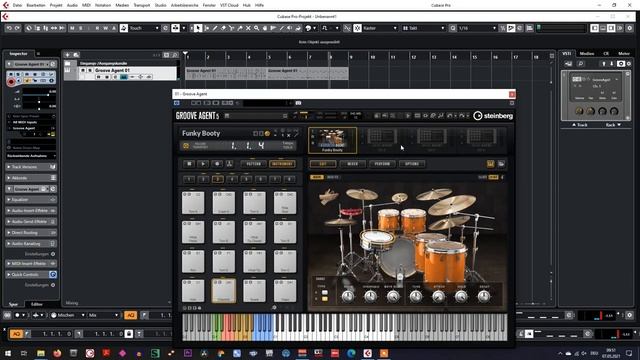This screenshot has height=360, width=640.
Task: Expand the Equalizer inspector section
Action: [31, 200]
